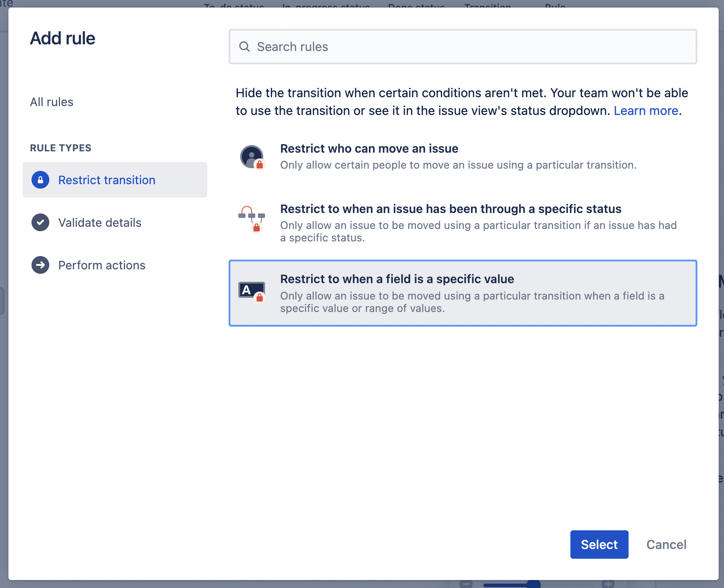Click the person-with-lock icon for restricting movers
Screen dimensions: 724x588
click(x=252, y=157)
